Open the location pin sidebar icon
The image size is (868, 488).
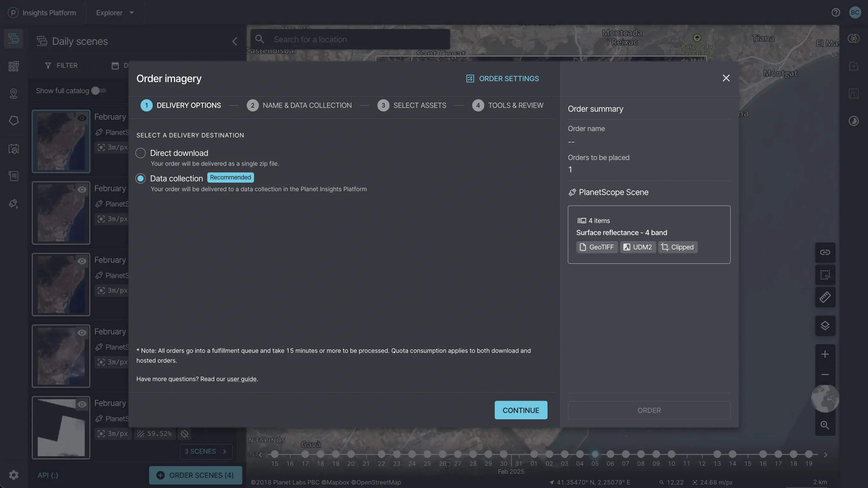pos(13,94)
